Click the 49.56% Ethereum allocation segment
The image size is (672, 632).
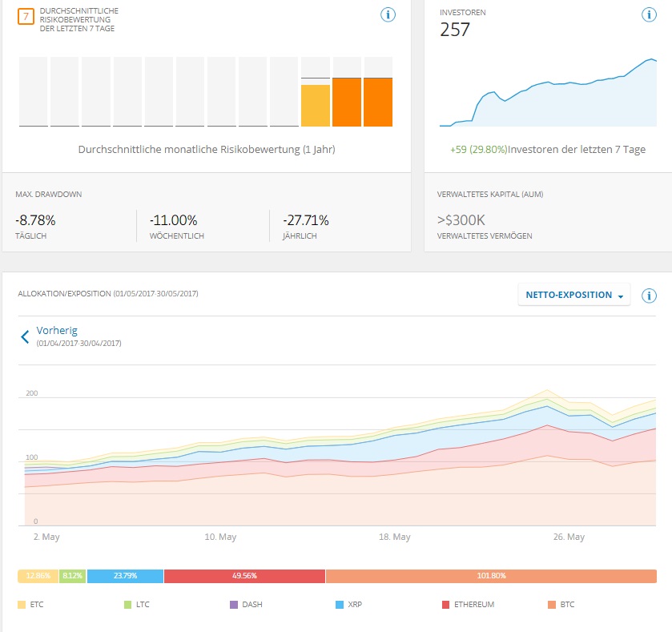pyautogui.click(x=244, y=576)
